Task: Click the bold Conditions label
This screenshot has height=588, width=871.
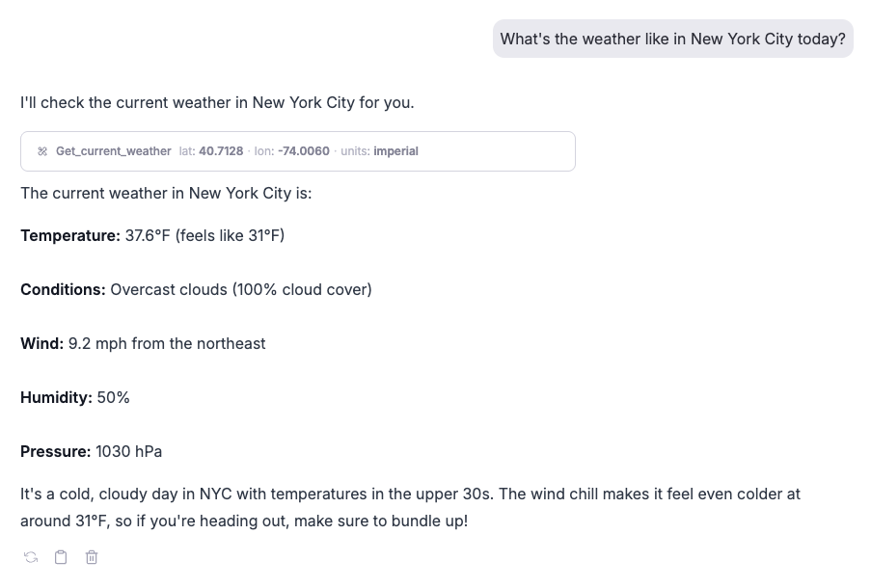Action: [63, 289]
